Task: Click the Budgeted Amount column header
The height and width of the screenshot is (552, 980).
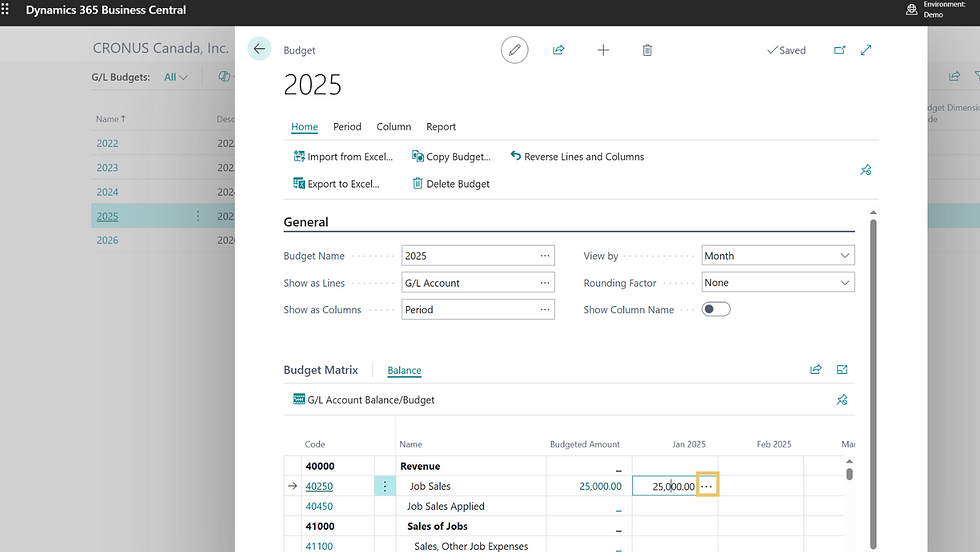Action: click(585, 444)
